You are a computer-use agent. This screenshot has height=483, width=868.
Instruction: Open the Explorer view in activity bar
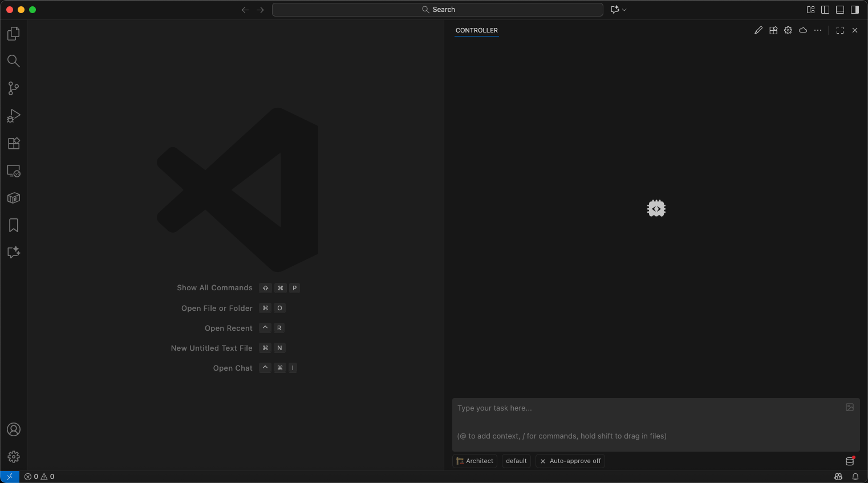(x=14, y=34)
